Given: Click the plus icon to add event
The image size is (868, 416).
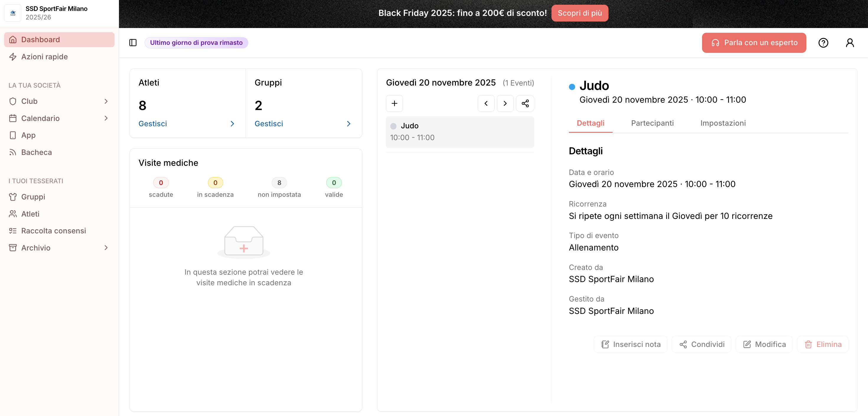Looking at the screenshot, I should (394, 104).
